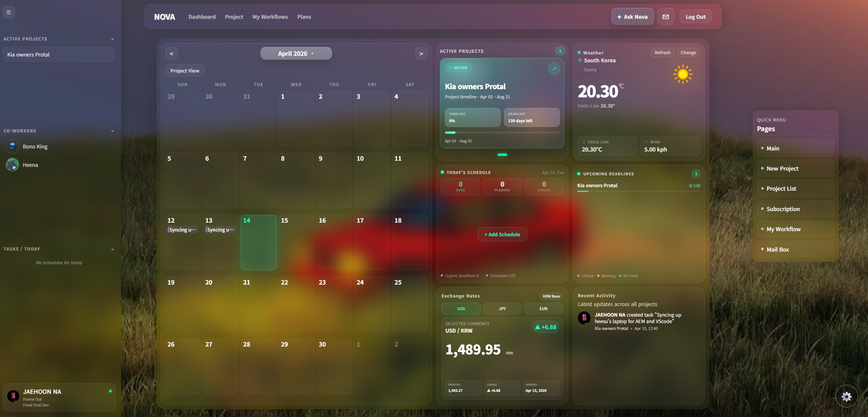The height and width of the screenshot is (417, 868).
Task: Click Bono King's avatar
Action: point(12,146)
